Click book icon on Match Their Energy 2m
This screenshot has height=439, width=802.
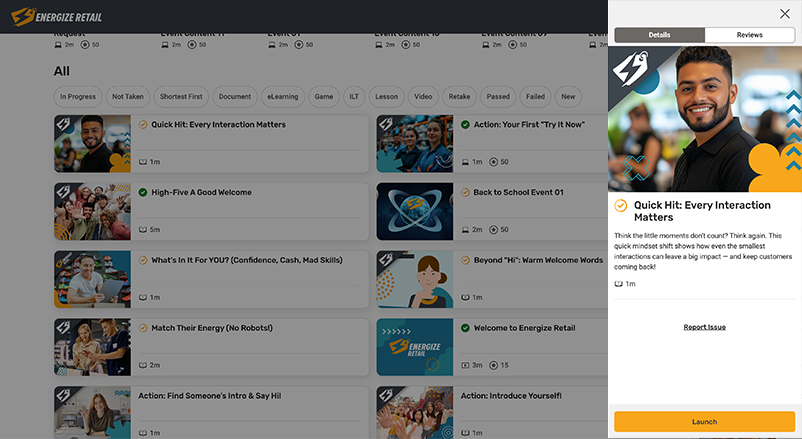click(x=143, y=365)
